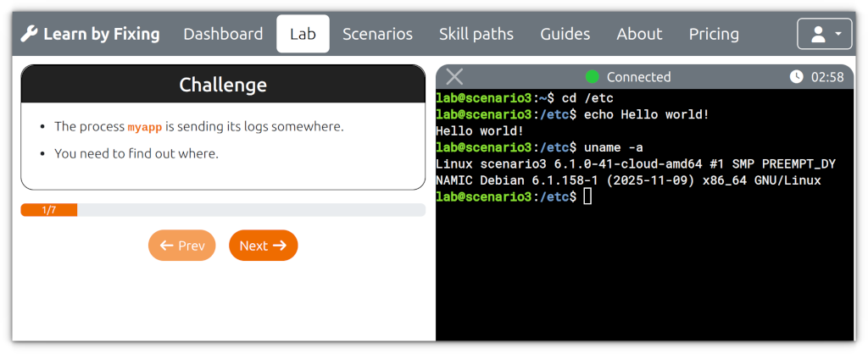Viewport: 868px width, 354px height.
Task: Open Skill paths in navigation
Action: (x=476, y=34)
